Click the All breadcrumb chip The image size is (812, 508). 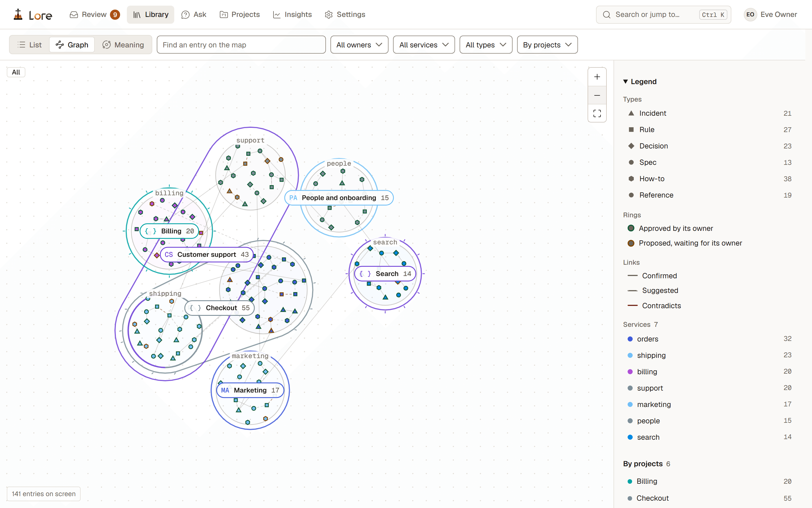click(x=16, y=72)
